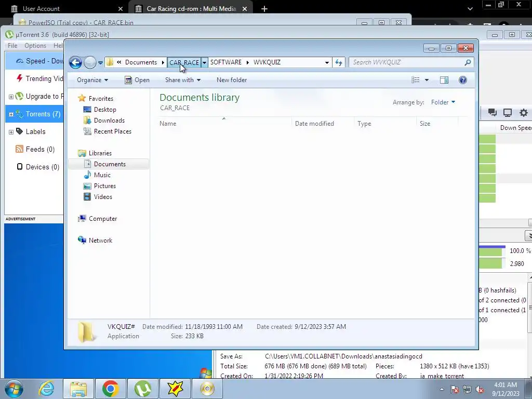Select SOFTWARE breadcrumb in address bar
This screenshot has width=532, height=399.
(226, 62)
